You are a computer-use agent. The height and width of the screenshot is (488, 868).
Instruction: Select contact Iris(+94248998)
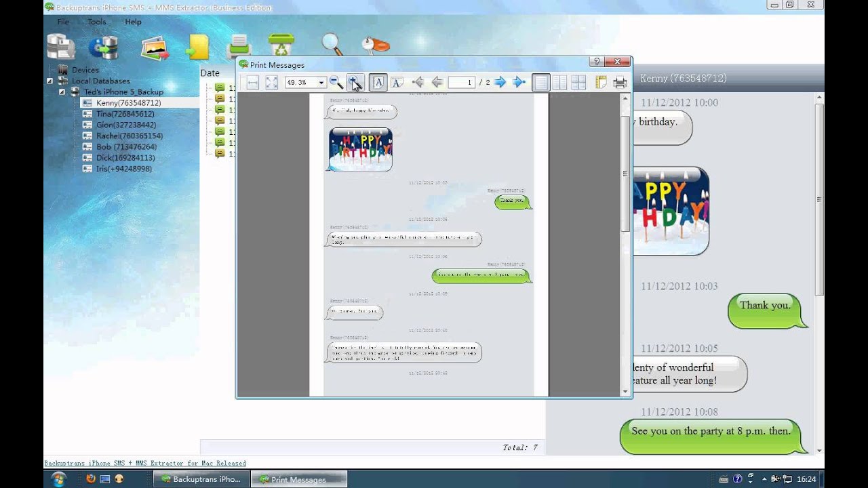[x=123, y=169]
